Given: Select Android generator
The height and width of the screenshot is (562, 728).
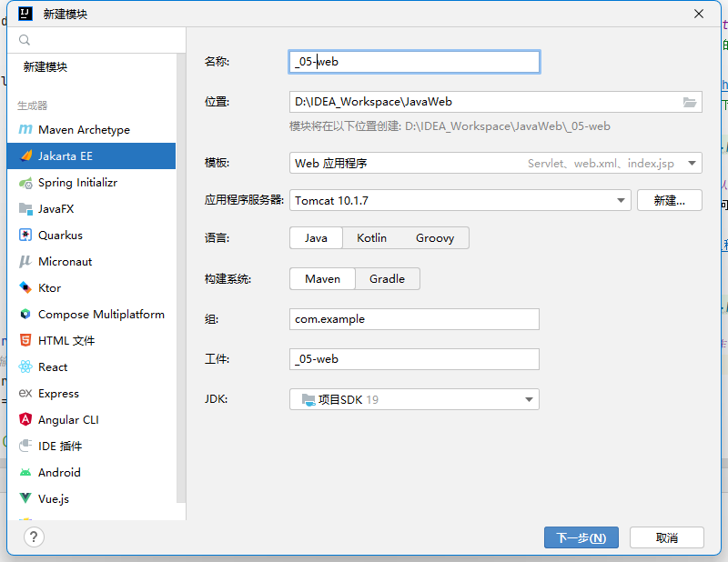Looking at the screenshot, I should (92, 473).
